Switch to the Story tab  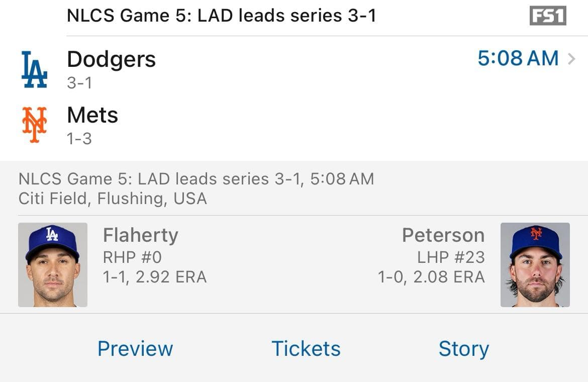click(x=463, y=348)
